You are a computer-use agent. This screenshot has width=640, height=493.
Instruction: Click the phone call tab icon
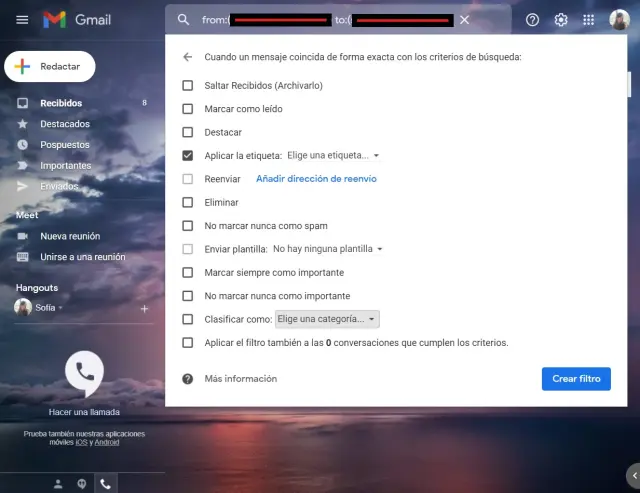[x=104, y=483]
